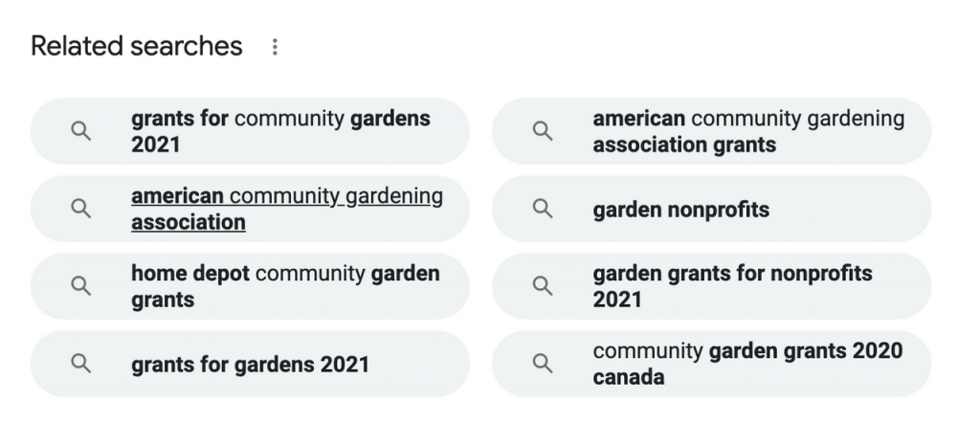Search 'grants for community gardens 2021' suggestion
This screenshot has height=423, width=980.
tap(250, 131)
